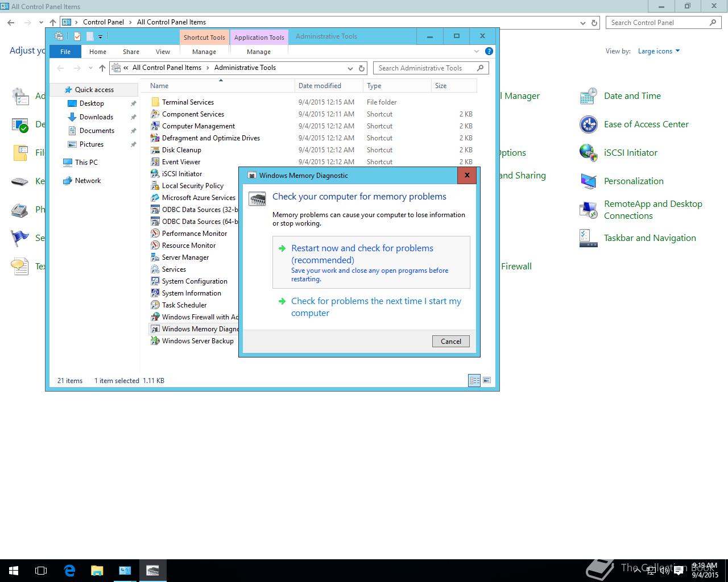The image size is (728, 582).
Task: Open the iSCSI Initiator Control Panel icon
Action: pos(588,153)
